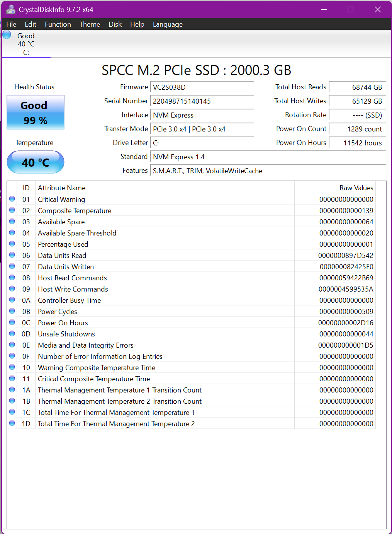Image resolution: width=392 pixels, height=534 pixels.
Task: Click the Firmware field showing VC2S038D
Action: click(x=202, y=87)
